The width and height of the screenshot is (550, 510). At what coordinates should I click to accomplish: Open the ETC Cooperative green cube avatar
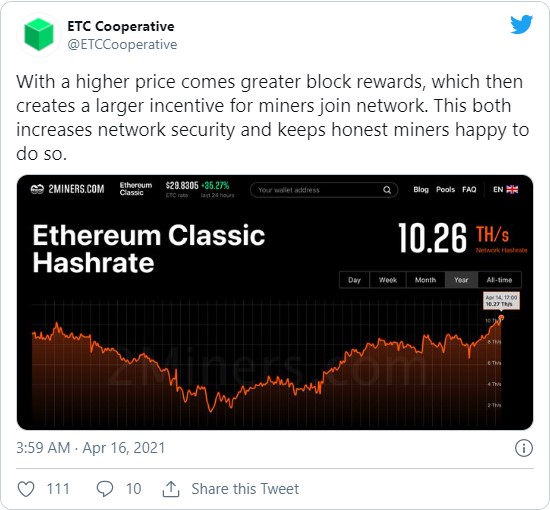coord(39,35)
